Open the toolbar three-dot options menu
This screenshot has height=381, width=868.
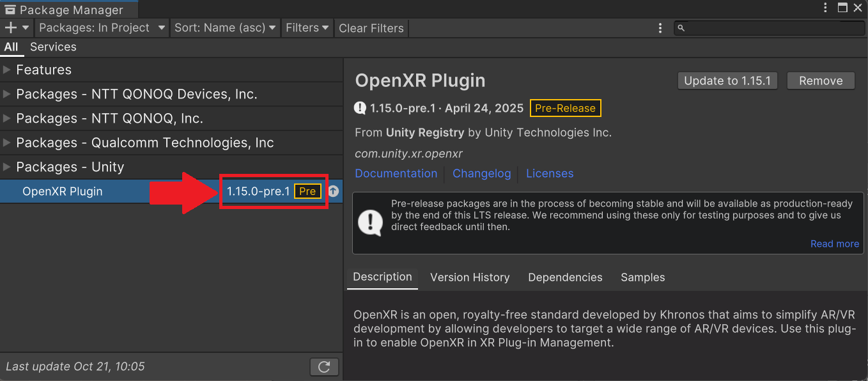(660, 28)
